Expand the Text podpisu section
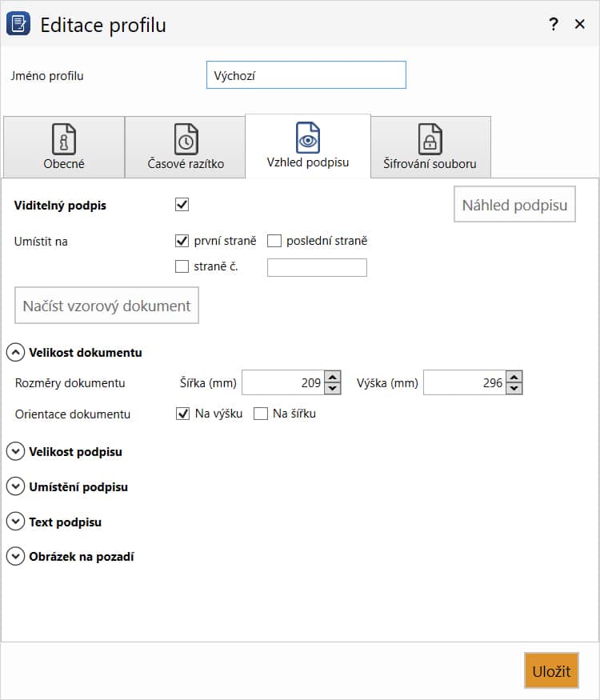Image resolution: width=600 pixels, height=700 pixels. click(x=16, y=522)
